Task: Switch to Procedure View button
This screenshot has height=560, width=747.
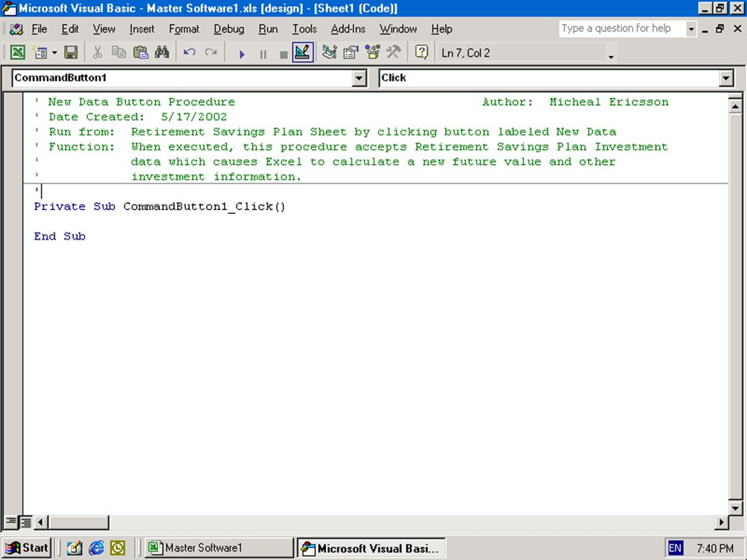Action: click(x=11, y=523)
